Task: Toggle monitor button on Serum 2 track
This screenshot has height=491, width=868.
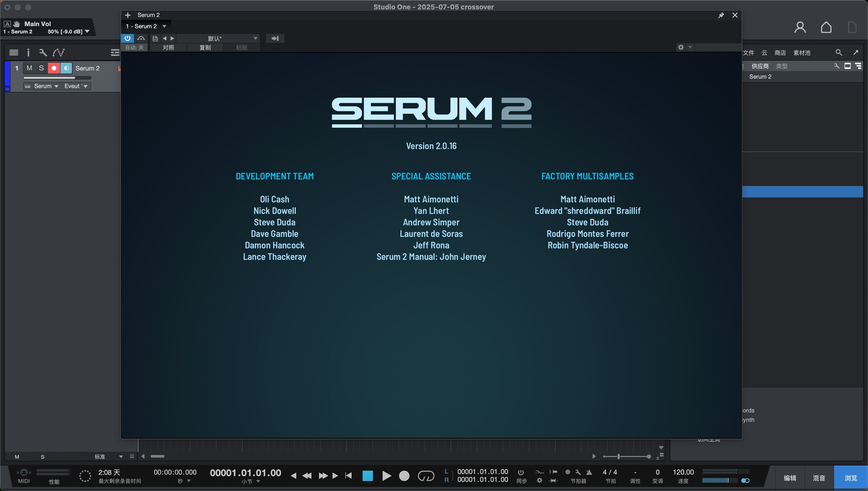Action: (x=66, y=68)
